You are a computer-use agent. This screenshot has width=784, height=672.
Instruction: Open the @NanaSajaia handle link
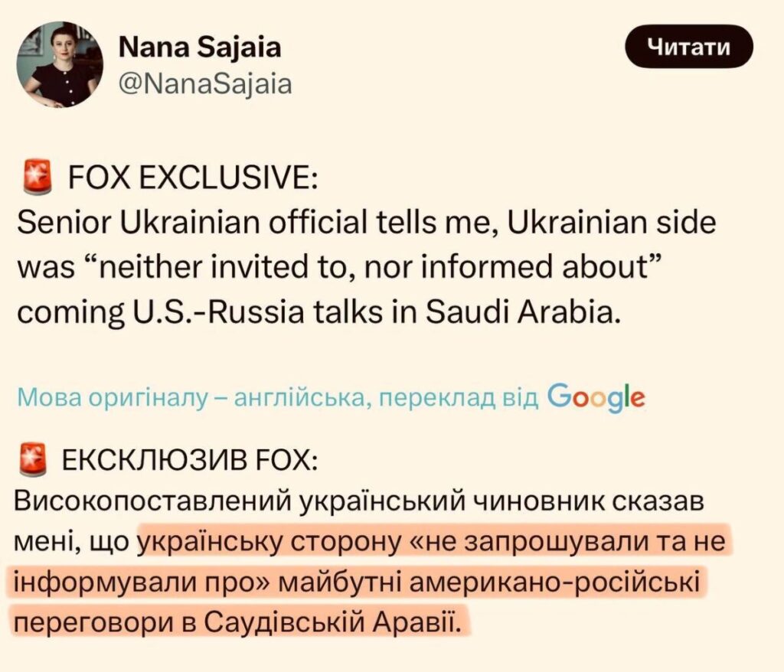pyautogui.click(x=206, y=83)
